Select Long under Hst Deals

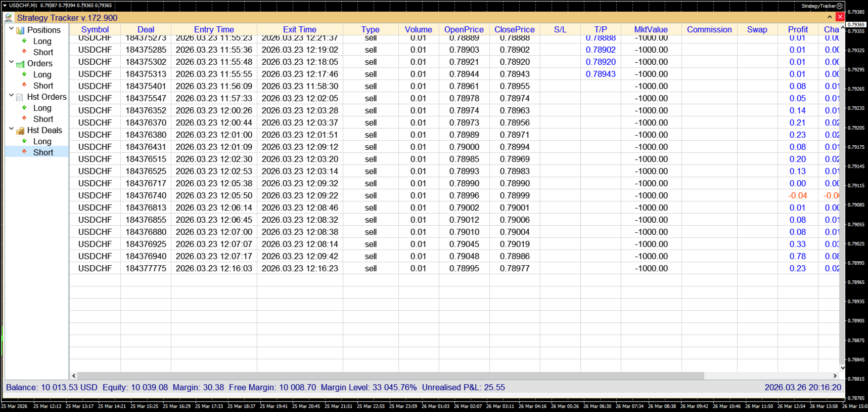42,141
